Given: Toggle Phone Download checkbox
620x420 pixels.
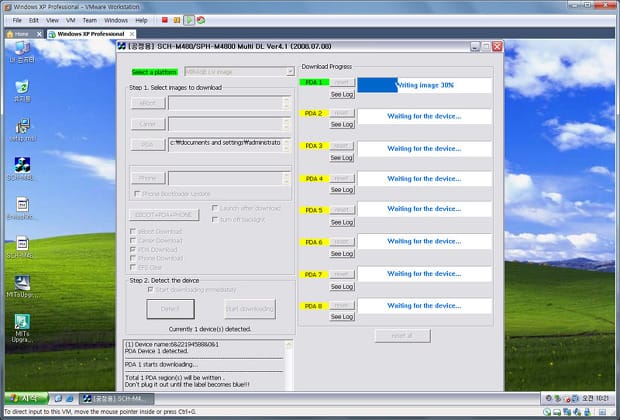Looking at the screenshot, I should 133,258.
